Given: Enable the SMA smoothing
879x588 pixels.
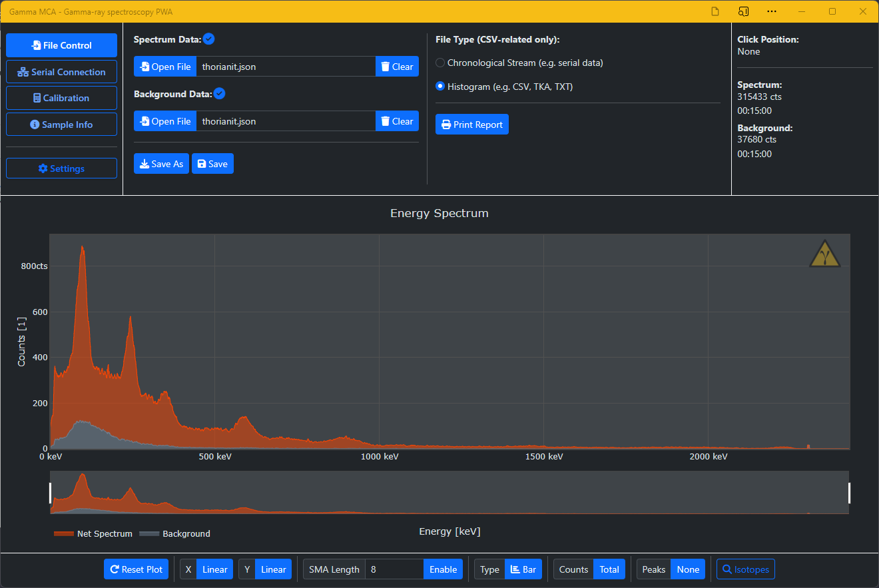Looking at the screenshot, I should coord(443,569).
